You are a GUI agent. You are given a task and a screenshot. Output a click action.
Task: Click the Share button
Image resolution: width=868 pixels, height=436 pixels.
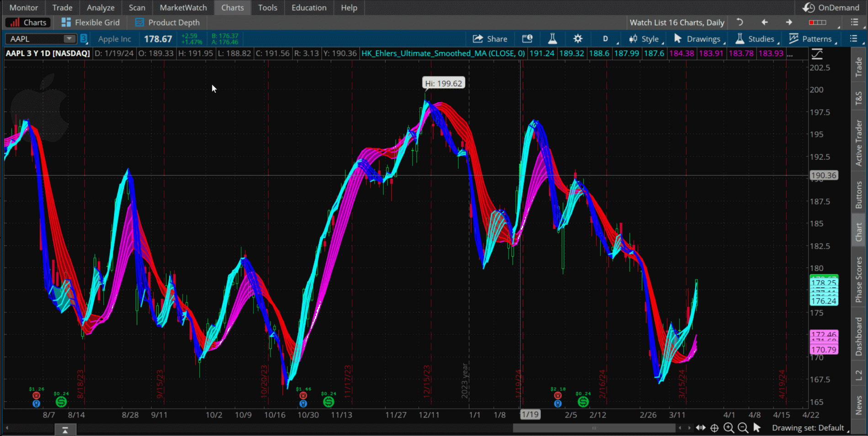(x=490, y=39)
